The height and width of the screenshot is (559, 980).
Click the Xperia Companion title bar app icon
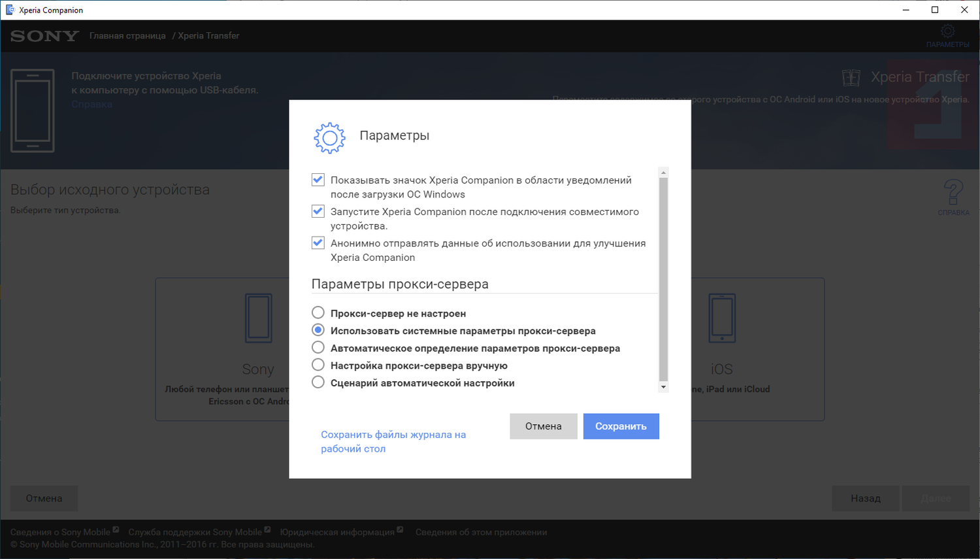point(10,10)
